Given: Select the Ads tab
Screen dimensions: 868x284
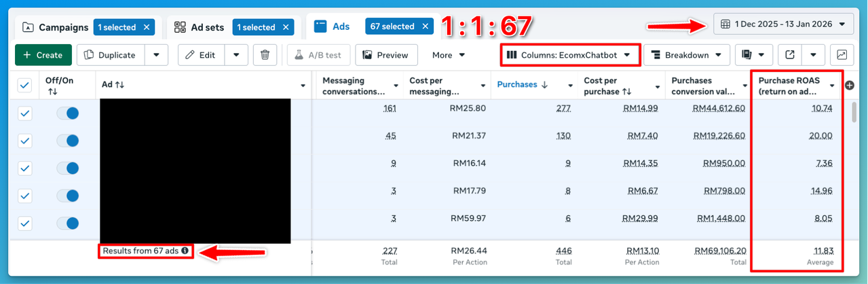Looking at the screenshot, I should point(333,26).
